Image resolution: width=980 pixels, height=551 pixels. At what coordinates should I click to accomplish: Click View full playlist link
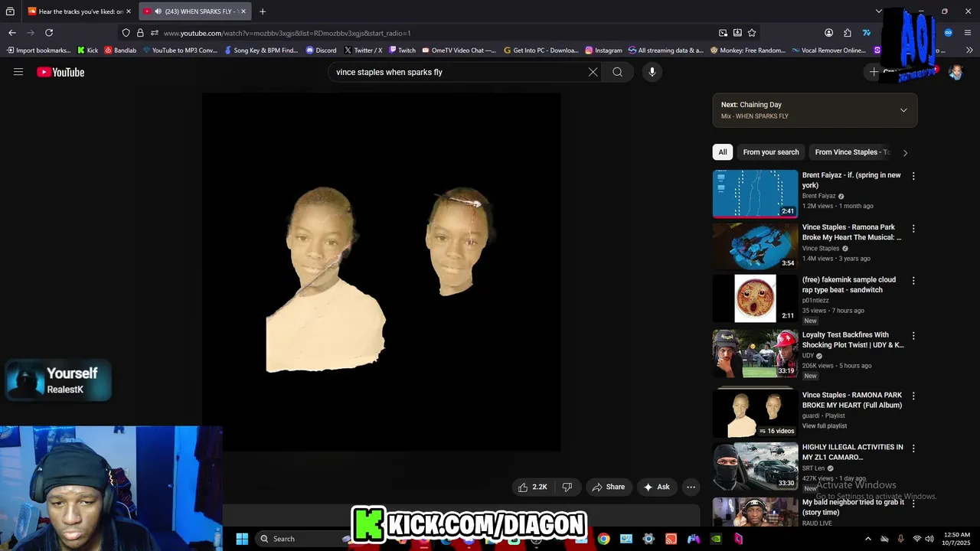point(824,425)
